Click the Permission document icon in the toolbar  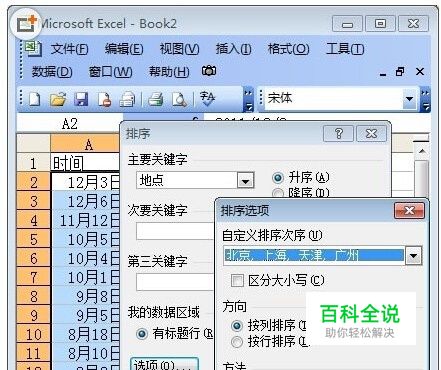[x=104, y=99]
